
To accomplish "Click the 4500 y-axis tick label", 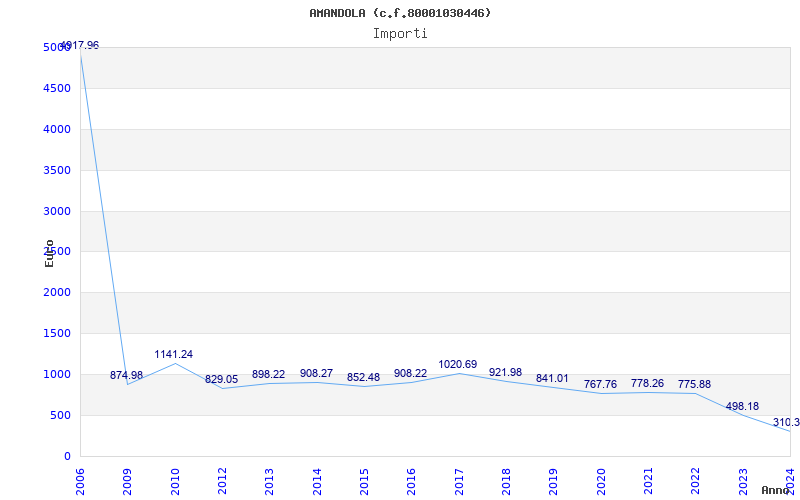I will (x=57, y=89).
